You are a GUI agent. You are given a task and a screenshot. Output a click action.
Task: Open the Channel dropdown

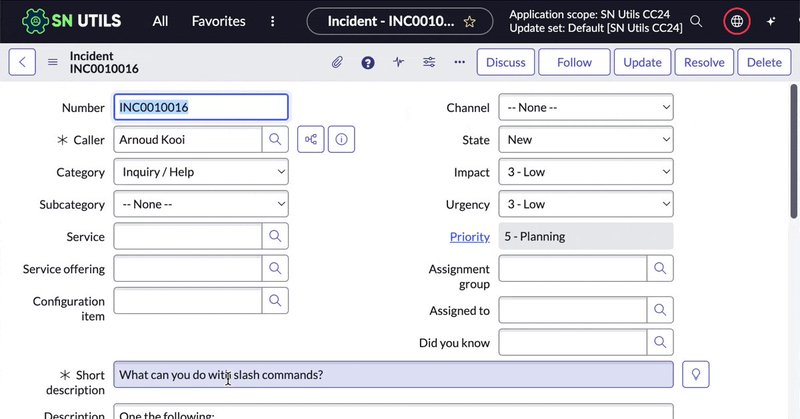(x=586, y=107)
